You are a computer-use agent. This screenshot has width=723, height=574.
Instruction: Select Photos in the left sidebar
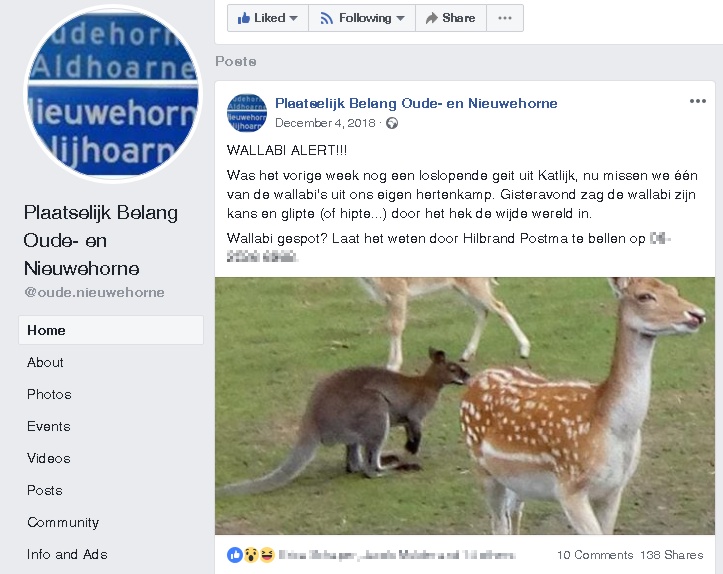[x=49, y=394]
